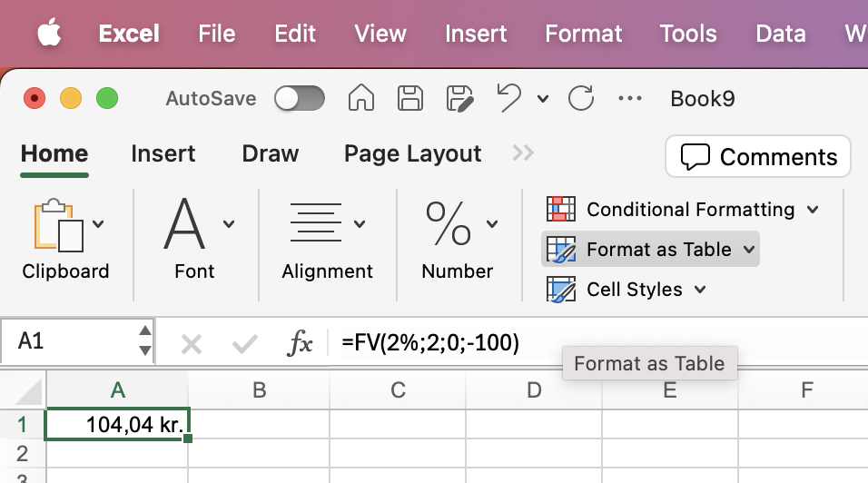Expand the Number group dropdown
The height and width of the screenshot is (483, 868).
click(x=492, y=224)
